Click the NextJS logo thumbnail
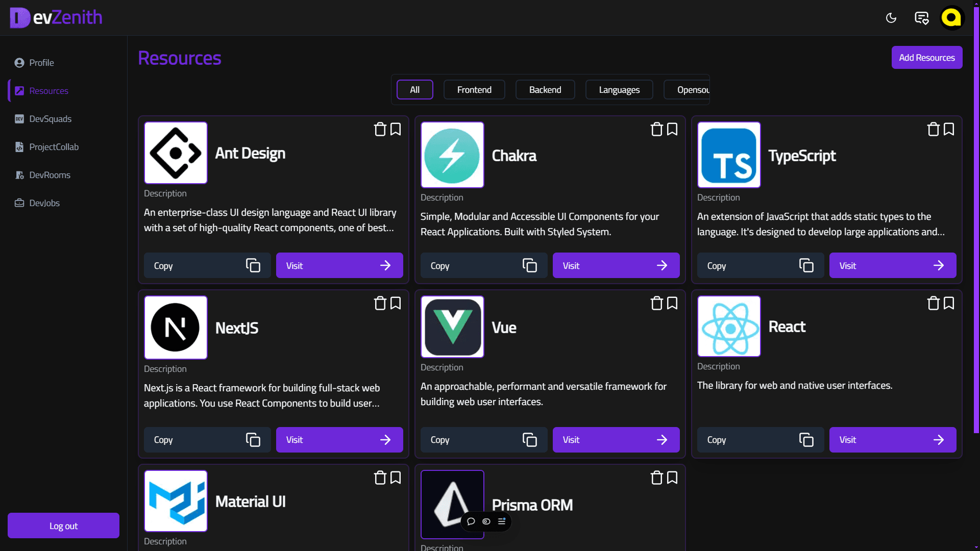The image size is (980, 551). [176, 328]
